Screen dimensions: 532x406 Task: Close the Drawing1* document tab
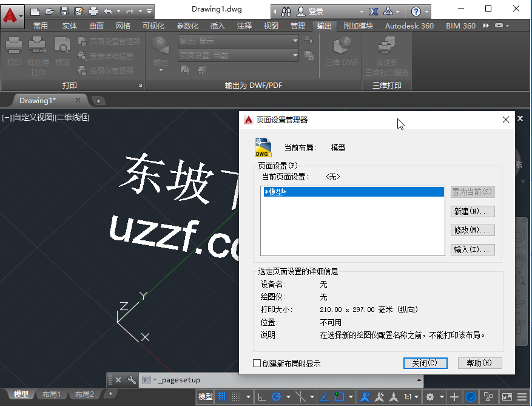(78, 100)
